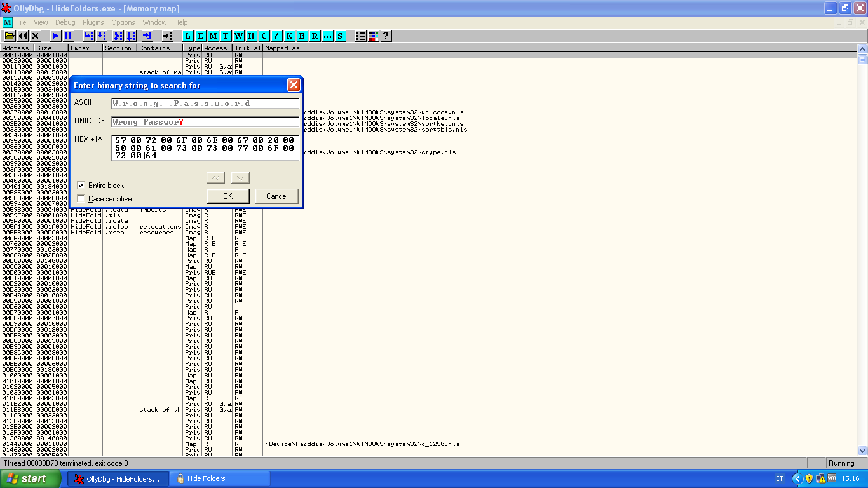Click memory map scrollbar up arrow
This screenshot has width=868, height=488.
[862, 50]
